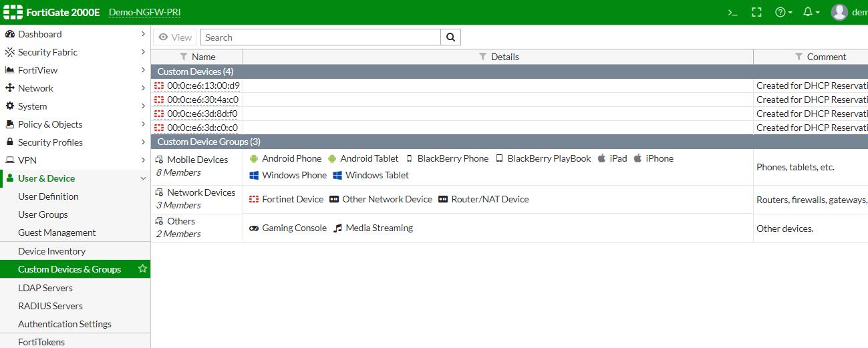Expand the Policy & Objects chevron
This screenshot has height=348, width=868.
pos(143,124)
